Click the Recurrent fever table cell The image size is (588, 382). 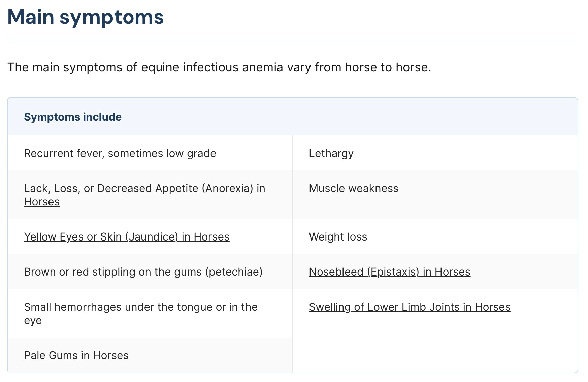pyautogui.click(x=120, y=153)
